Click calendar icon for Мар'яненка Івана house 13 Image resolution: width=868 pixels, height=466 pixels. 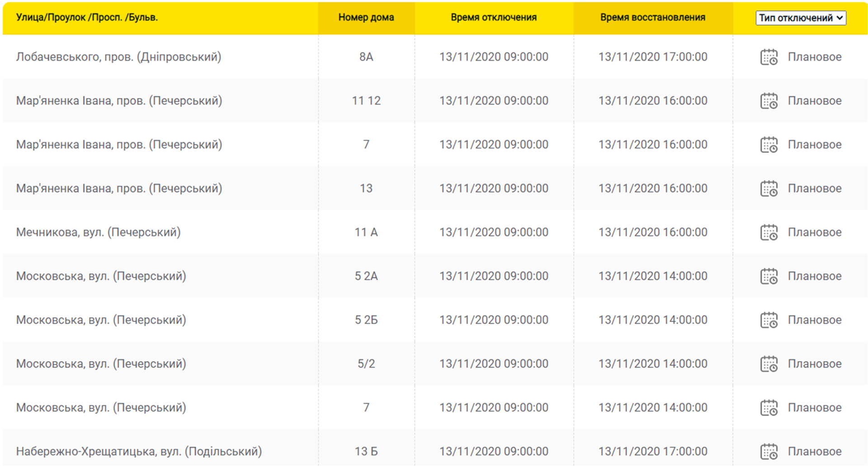[x=769, y=189]
